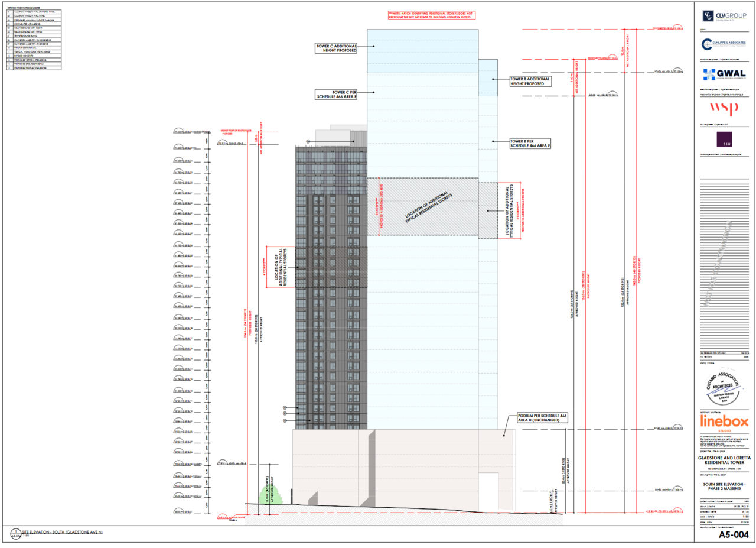
Task: Click the Podium Per Schedule 466 Area D label
Action: tap(539, 419)
